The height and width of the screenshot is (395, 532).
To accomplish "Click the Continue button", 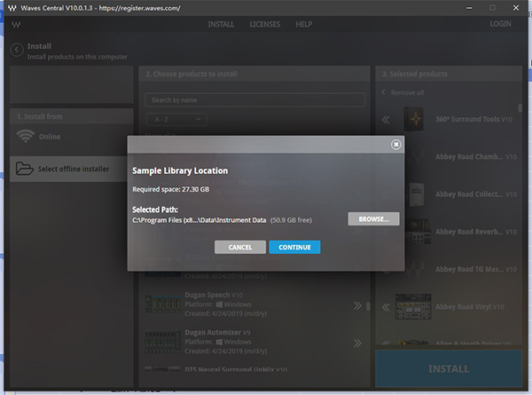I will (x=294, y=248).
